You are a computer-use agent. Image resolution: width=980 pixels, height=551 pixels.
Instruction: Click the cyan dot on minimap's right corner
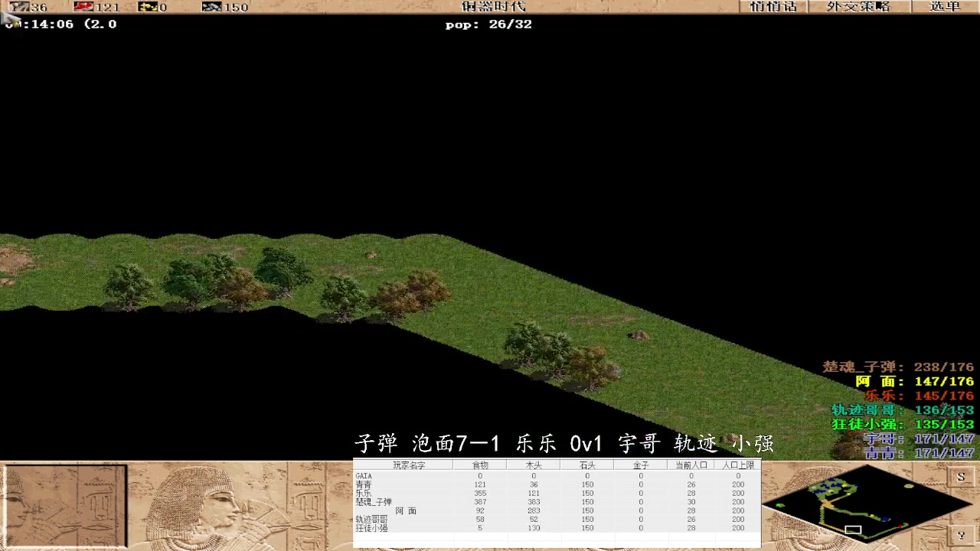pos(909,485)
